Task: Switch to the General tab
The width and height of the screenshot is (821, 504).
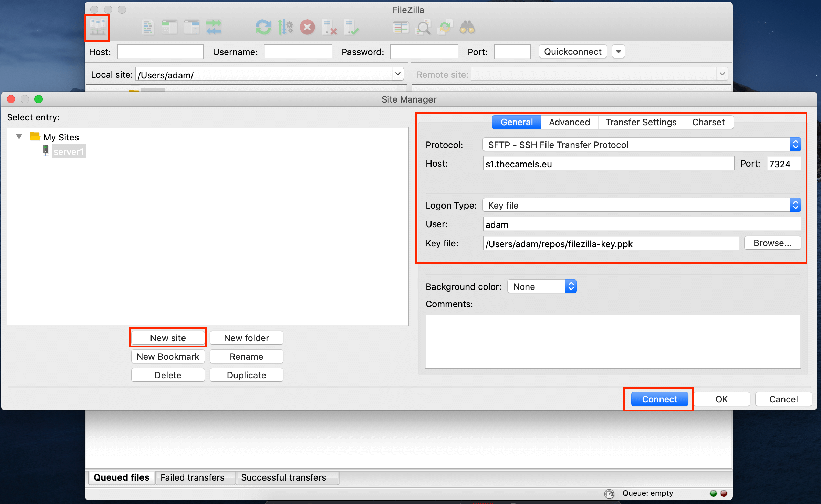Action: 517,122
